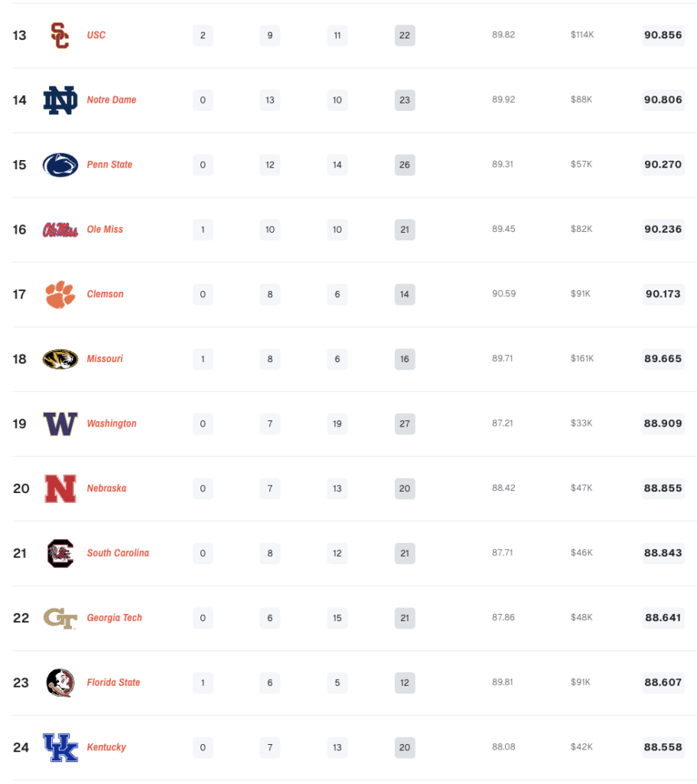Open the Clemson tiger paw logo
The height and width of the screenshot is (784, 697).
click(60, 294)
